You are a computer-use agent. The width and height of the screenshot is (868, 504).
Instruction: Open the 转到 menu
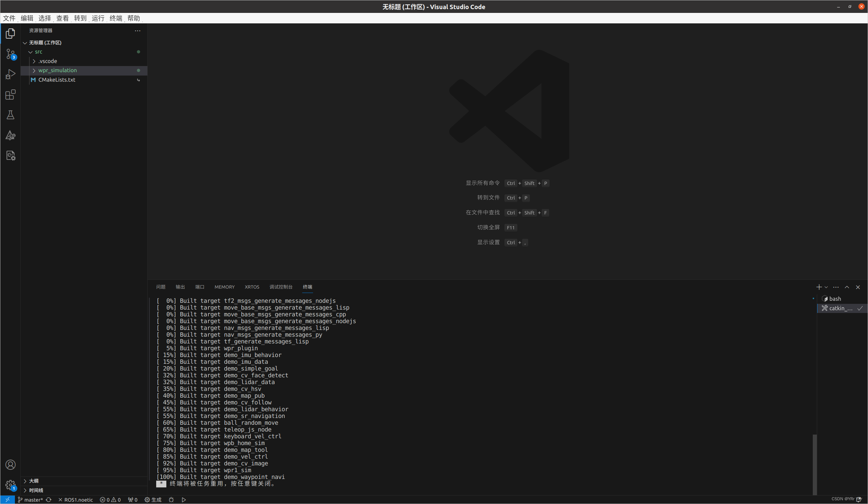pos(80,18)
